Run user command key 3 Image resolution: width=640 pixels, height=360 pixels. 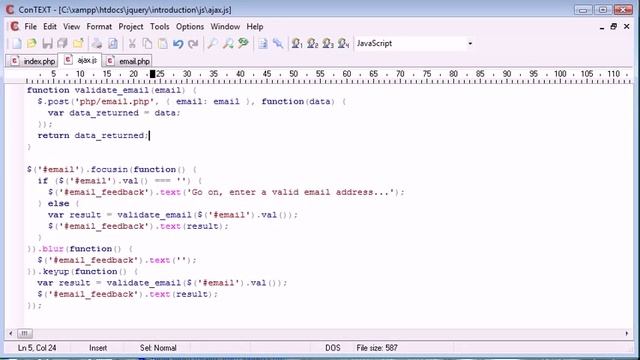[x=328, y=43]
